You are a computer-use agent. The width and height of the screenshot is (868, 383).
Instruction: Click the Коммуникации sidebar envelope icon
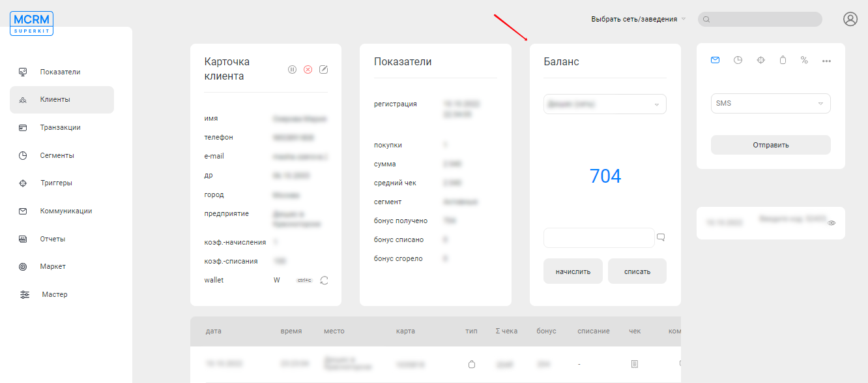click(x=23, y=211)
